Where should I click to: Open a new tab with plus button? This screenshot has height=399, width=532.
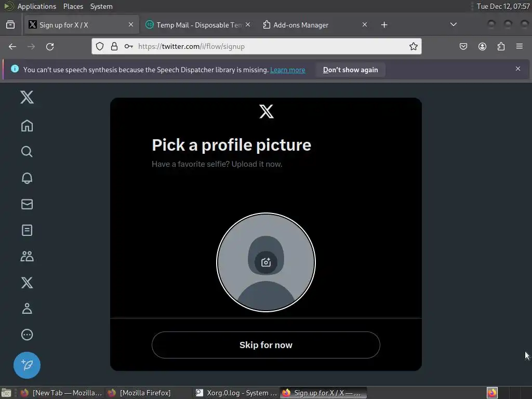[384, 25]
